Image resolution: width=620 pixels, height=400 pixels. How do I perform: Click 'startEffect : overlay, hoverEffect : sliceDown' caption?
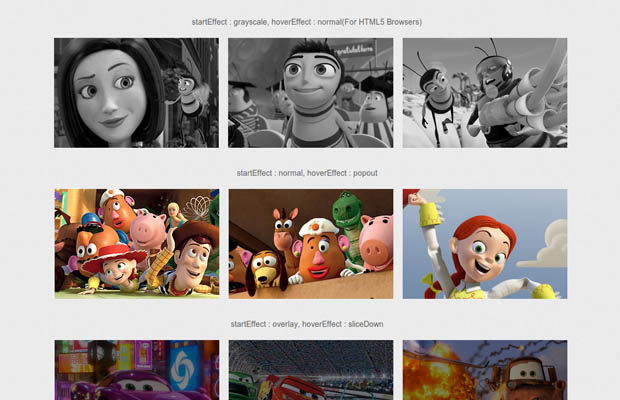307,324
